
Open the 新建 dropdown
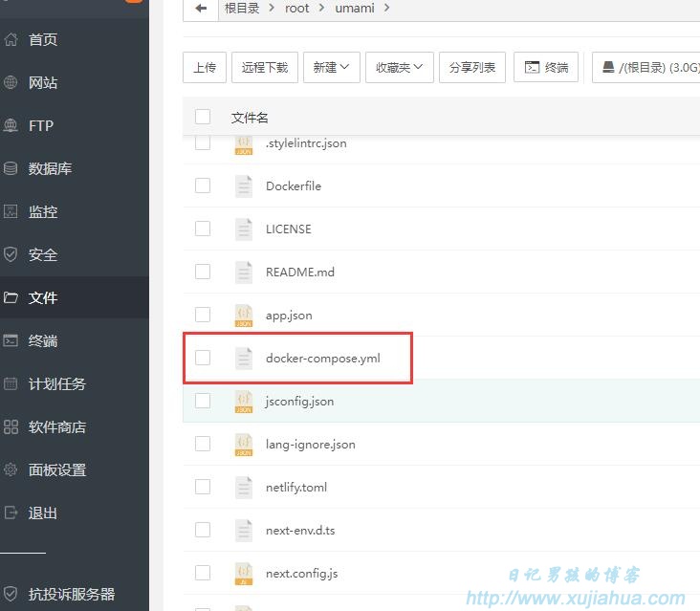(x=331, y=67)
